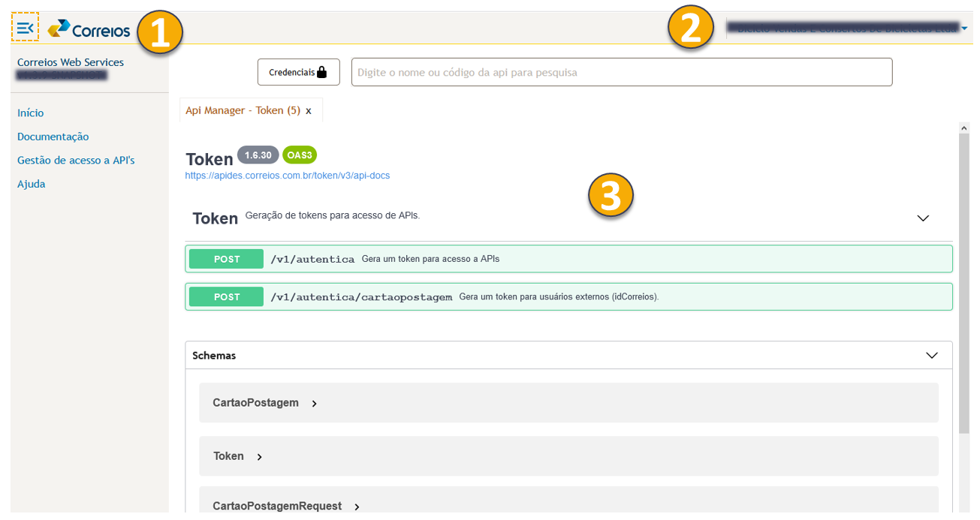Click the Correios Web Services sidebar title
This screenshot has height=520, width=980.
pos(71,62)
